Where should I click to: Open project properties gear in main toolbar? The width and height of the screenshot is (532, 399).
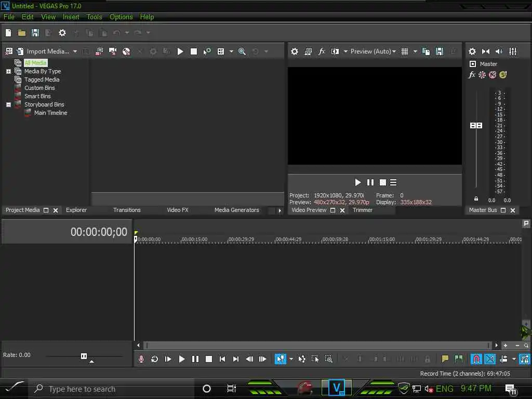click(x=62, y=33)
